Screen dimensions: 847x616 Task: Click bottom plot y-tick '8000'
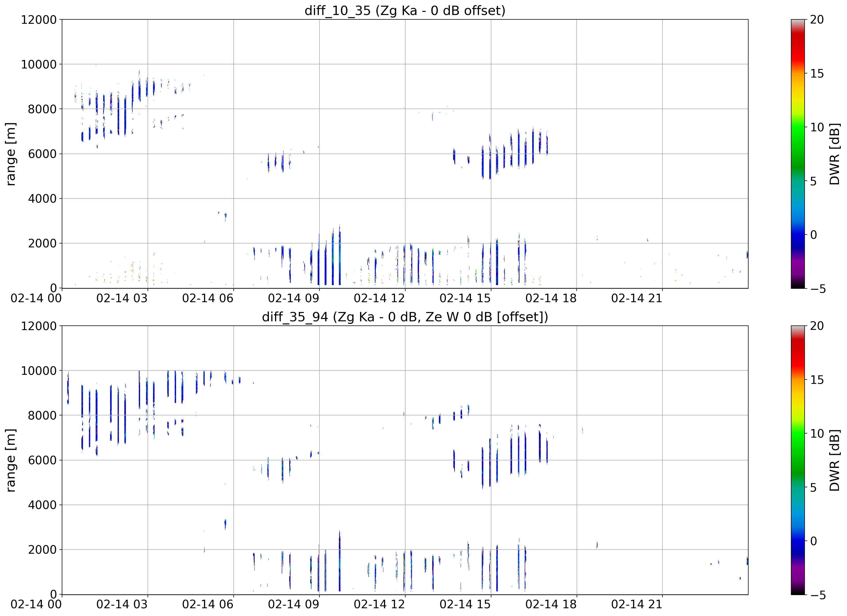[x=43, y=415]
